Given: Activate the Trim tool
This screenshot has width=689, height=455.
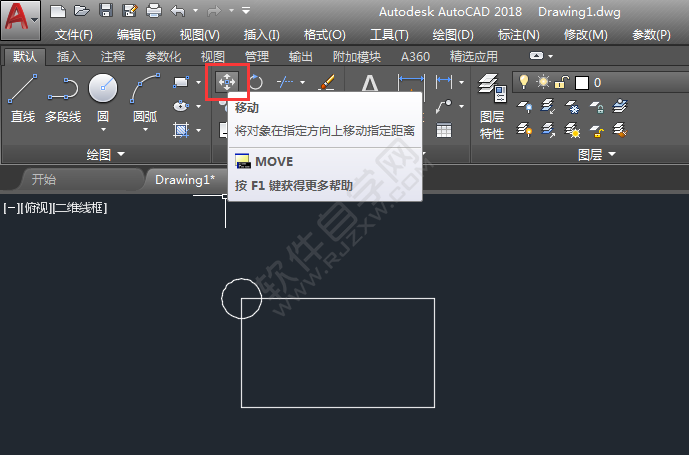Looking at the screenshot, I should (285, 82).
